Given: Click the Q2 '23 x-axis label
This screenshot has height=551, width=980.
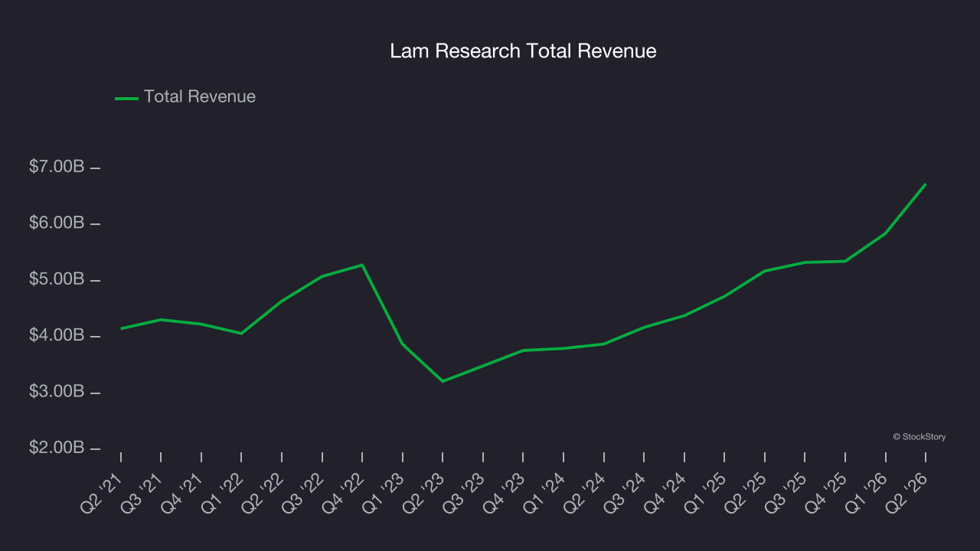Looking at the screenshot, I should (424, 492).
